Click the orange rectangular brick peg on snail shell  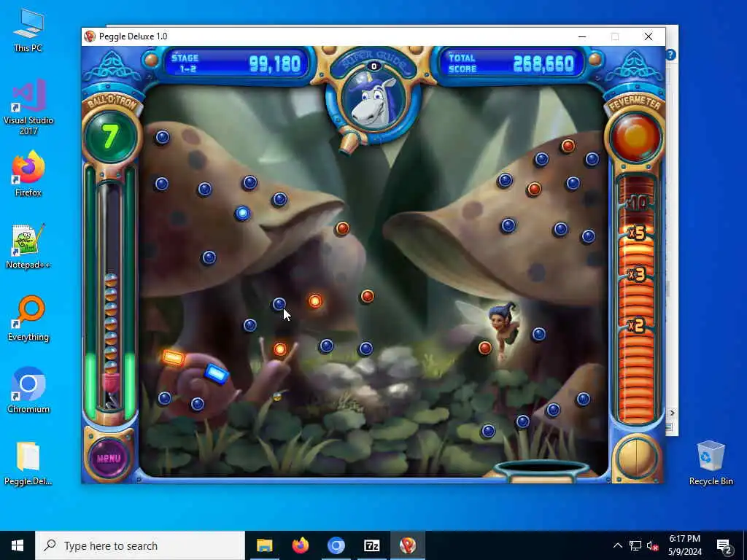tap(174, 357)
